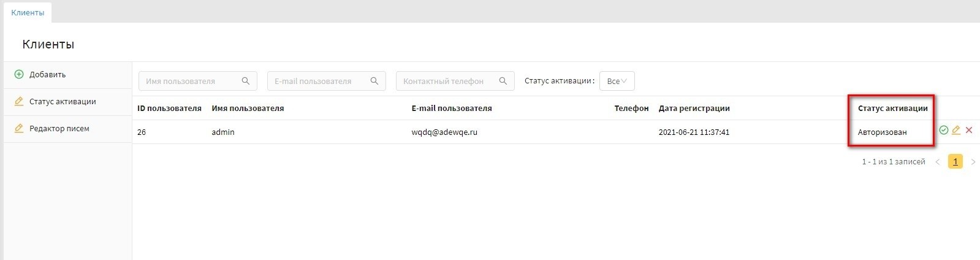Open Редактор писем in the sidebar

(x=59, y=129)
